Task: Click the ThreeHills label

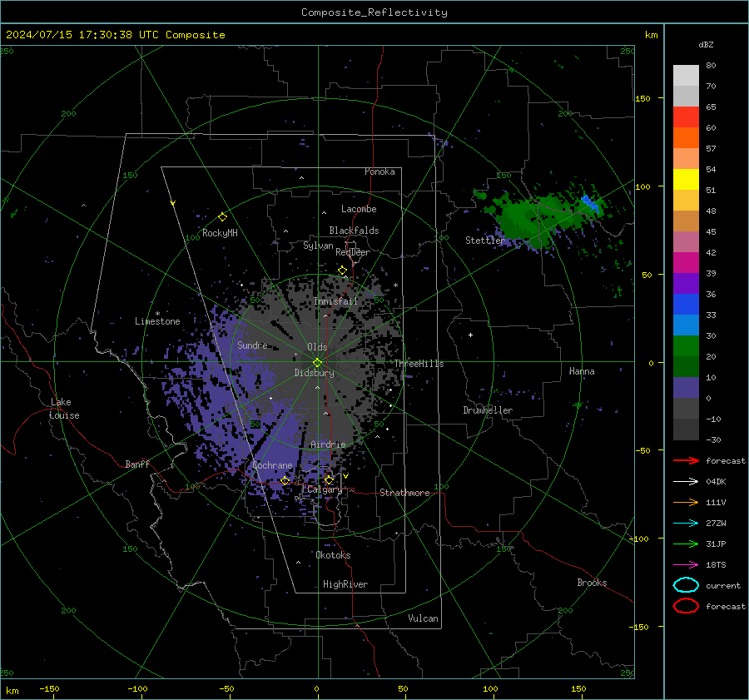Action: coord(419,364)
